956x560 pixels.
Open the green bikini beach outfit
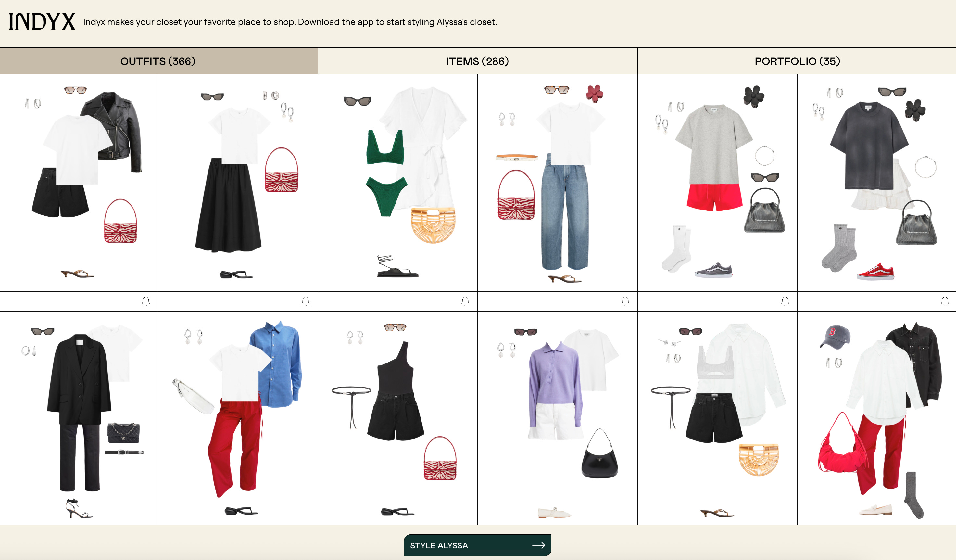[x=397, y=182]
